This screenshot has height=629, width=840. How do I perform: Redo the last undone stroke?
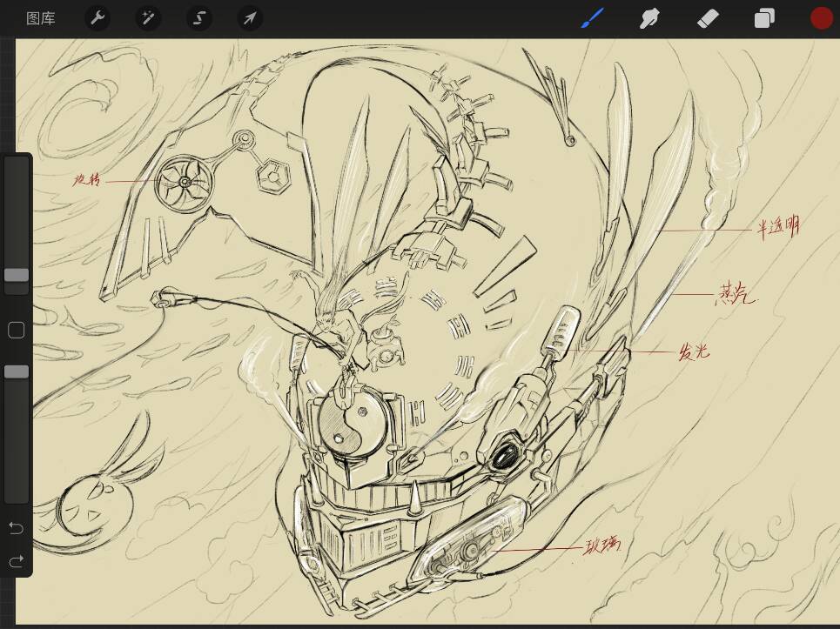click(x=16, y=561)
